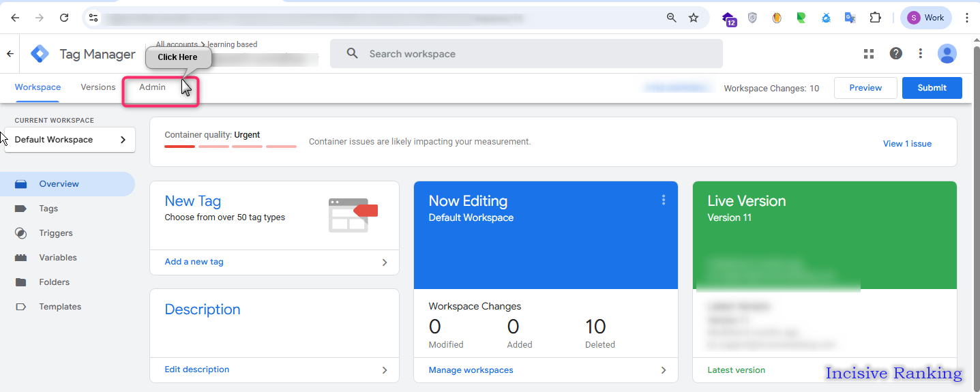This screenshot has width=980, height=392.
Task: Open Tag Manager more options menu
Action: tap(921, 53)
